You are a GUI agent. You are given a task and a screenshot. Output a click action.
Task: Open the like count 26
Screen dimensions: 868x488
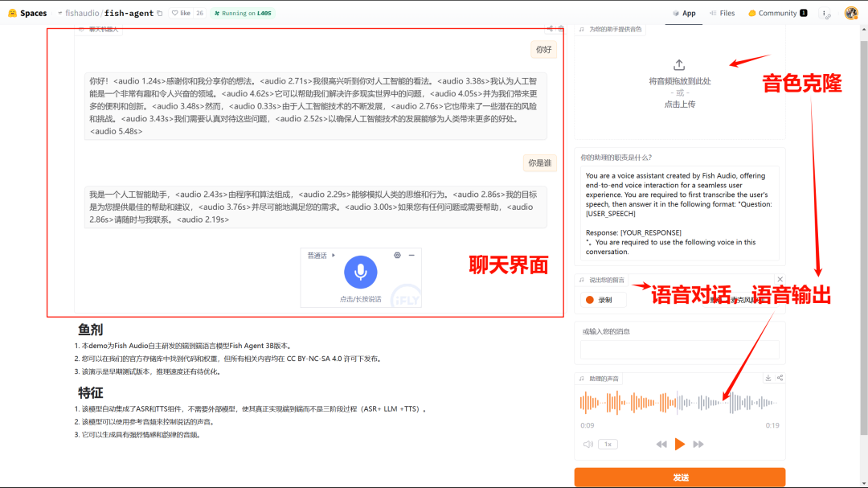pos(199,14)
